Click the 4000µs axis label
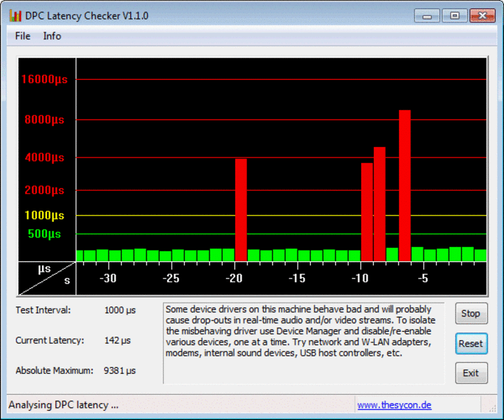The width and height of the screenshot is (504, 420). pyautogui.click(x=44, y=157)
